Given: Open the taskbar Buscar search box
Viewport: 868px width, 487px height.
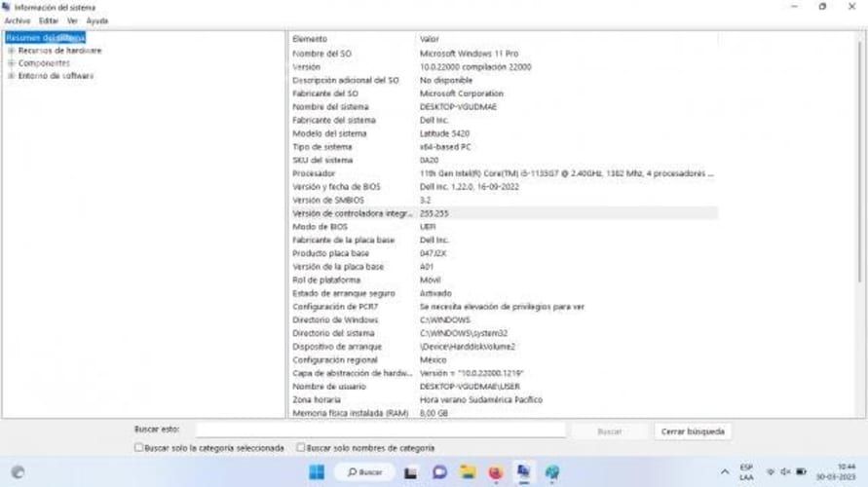Looking at the screenshot, I should [364, 472].
